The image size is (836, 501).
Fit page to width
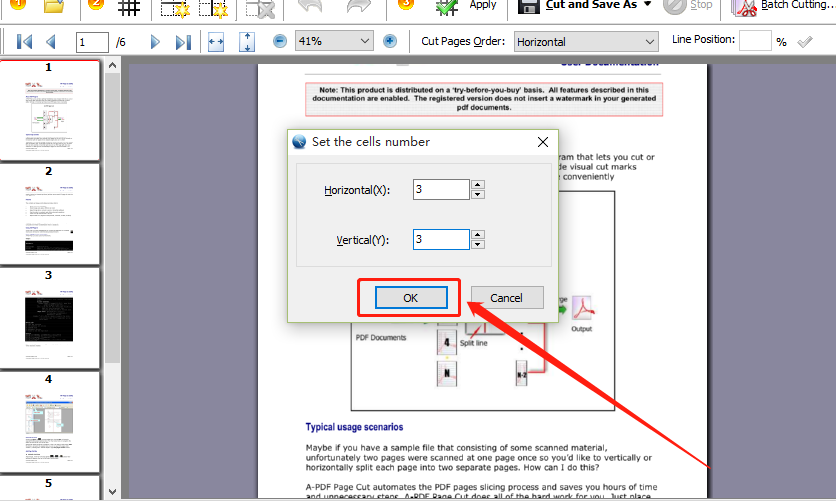(216, 42)
